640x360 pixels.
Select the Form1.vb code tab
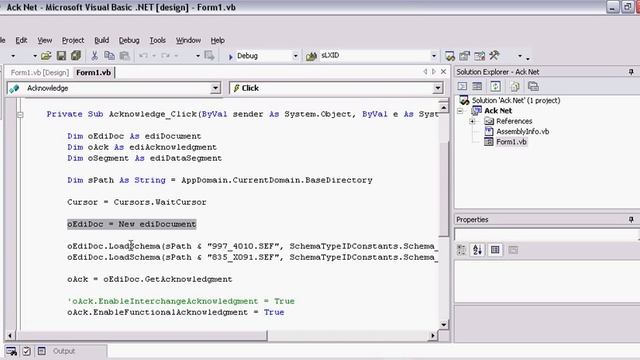coord(93,73)
